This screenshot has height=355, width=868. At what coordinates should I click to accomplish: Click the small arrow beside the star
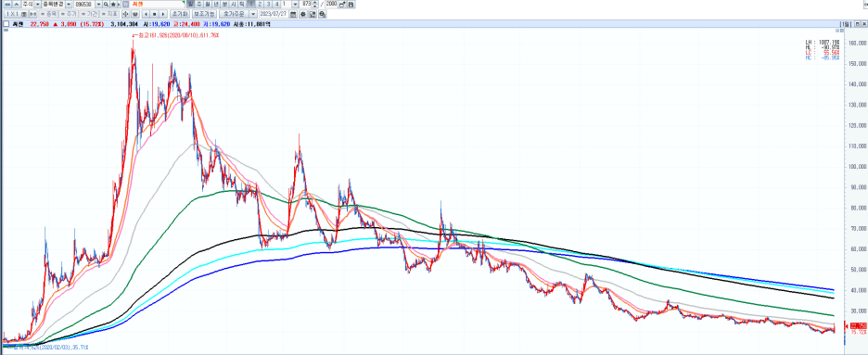click(x=119, y=4)
